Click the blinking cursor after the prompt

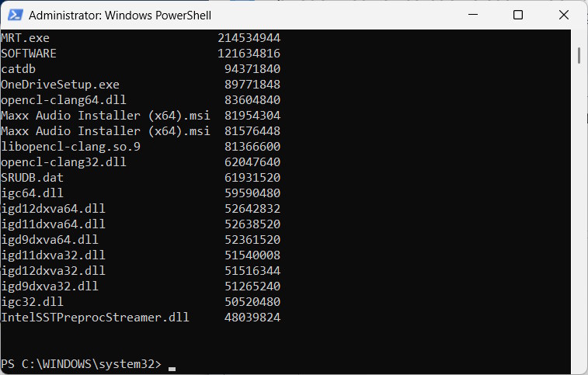(172, 369)
